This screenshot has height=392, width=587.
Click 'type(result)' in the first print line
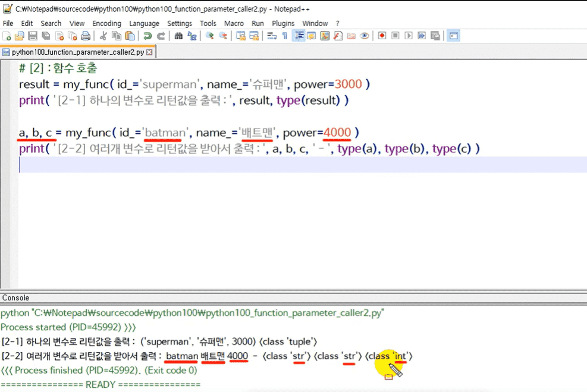tap(308, 101)
